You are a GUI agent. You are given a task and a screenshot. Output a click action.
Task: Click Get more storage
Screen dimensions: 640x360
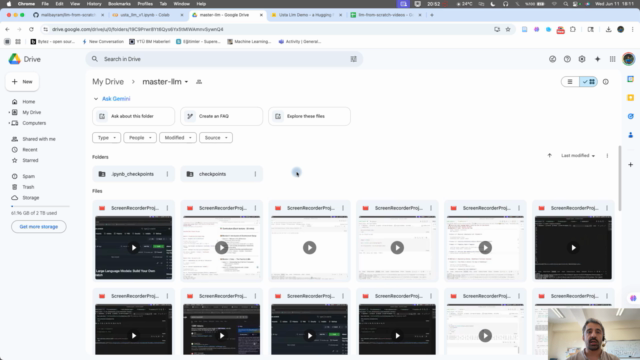point(39,227)
